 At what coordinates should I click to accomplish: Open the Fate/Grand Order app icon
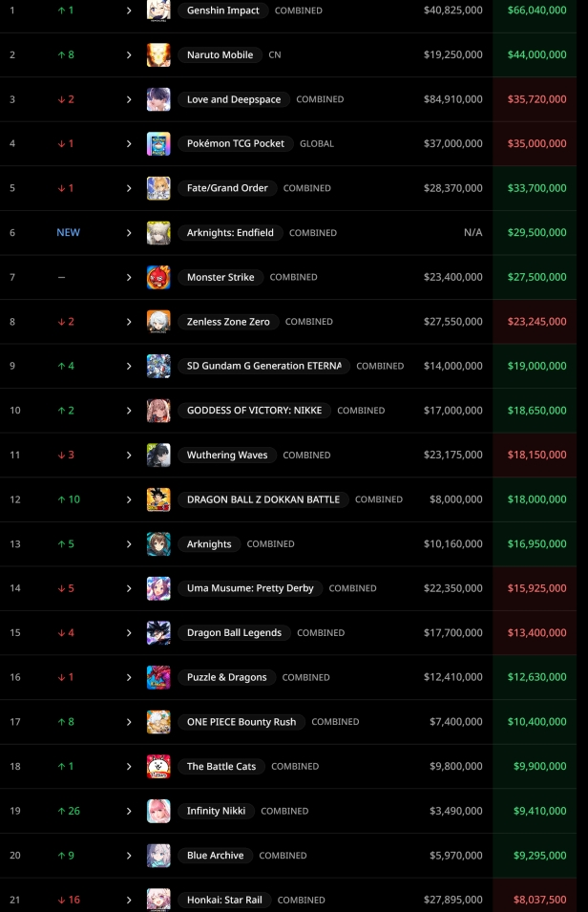pos(158,188)
